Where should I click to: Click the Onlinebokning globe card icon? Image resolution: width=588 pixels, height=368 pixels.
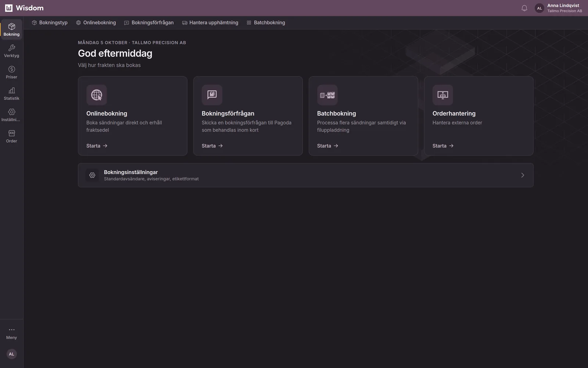97,95
